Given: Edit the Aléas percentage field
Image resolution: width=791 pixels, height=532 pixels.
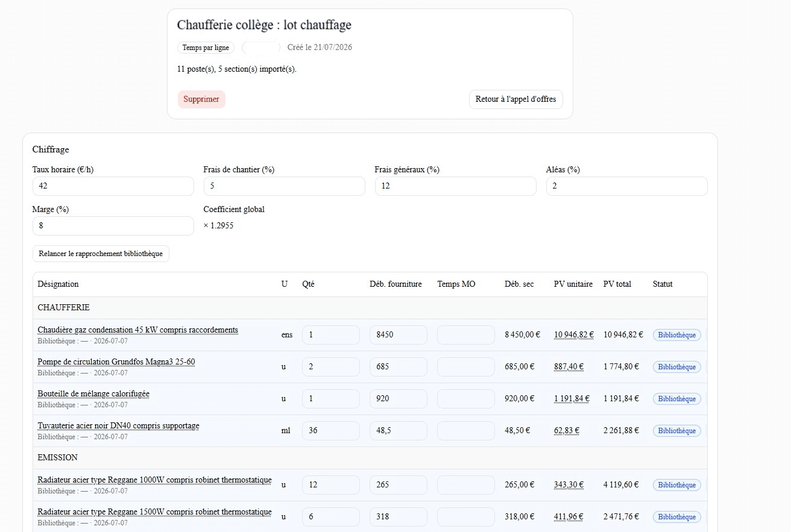Looking at the screenshot, I should [627, 186].
